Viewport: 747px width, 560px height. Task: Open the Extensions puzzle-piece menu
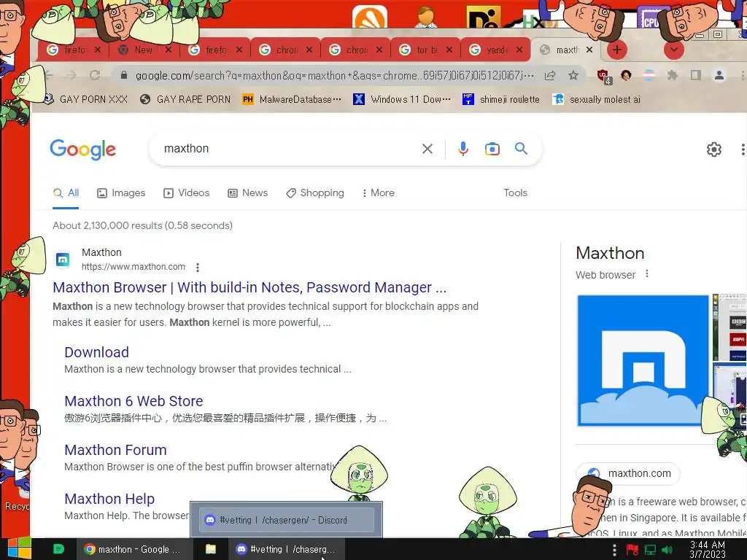[672, 75]
